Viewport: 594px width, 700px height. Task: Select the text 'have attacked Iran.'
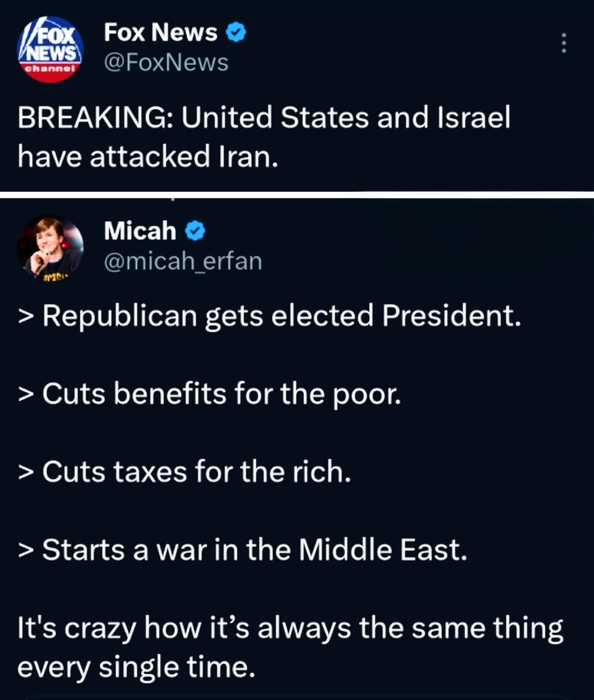pos(148,156)
